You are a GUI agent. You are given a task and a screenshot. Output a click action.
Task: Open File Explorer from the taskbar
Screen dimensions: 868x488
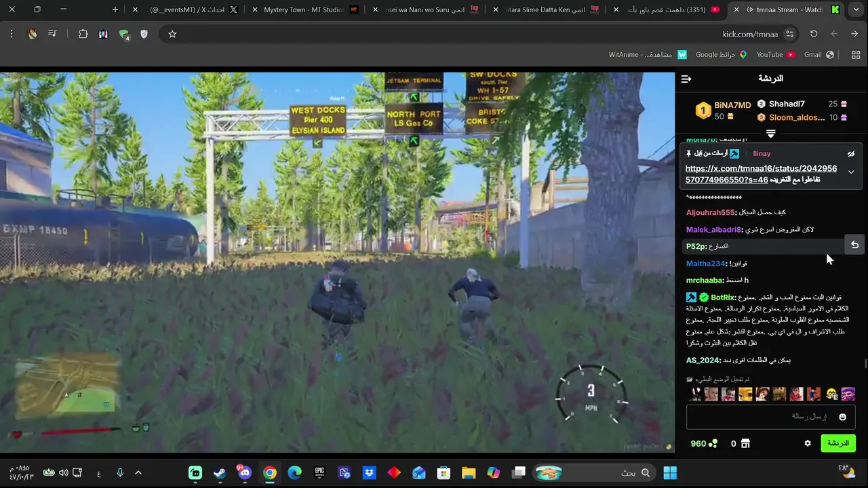click(469, 472)
